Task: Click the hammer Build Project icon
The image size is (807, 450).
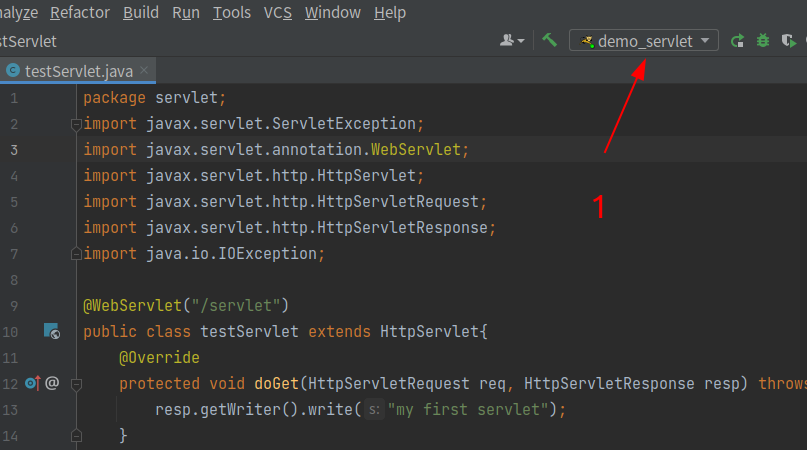Action: point(550,40)
